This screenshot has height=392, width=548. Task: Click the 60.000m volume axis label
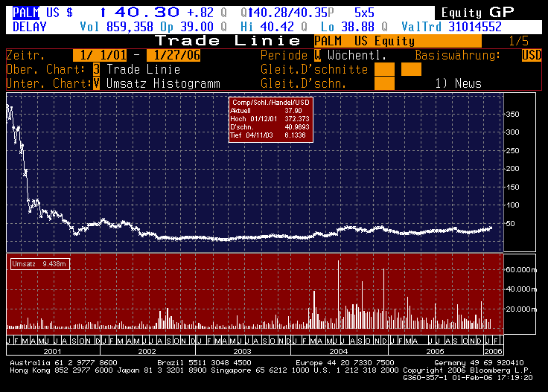point(521,270)
